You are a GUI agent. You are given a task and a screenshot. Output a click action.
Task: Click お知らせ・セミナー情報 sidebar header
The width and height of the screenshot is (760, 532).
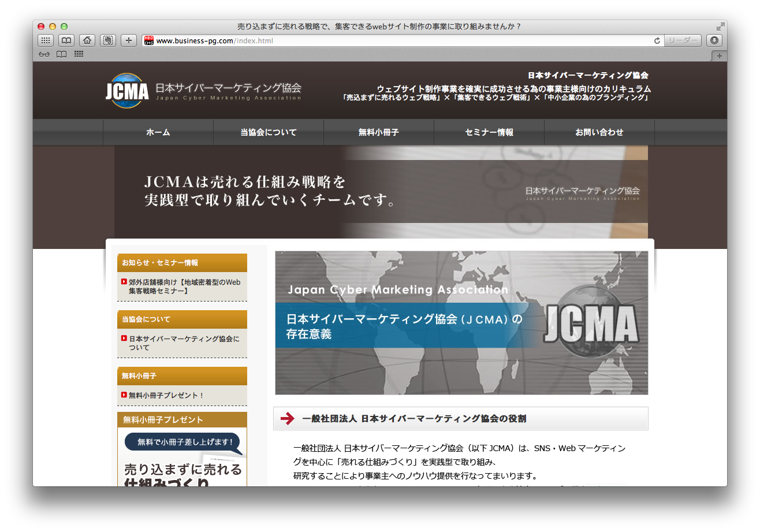point(182,263)
